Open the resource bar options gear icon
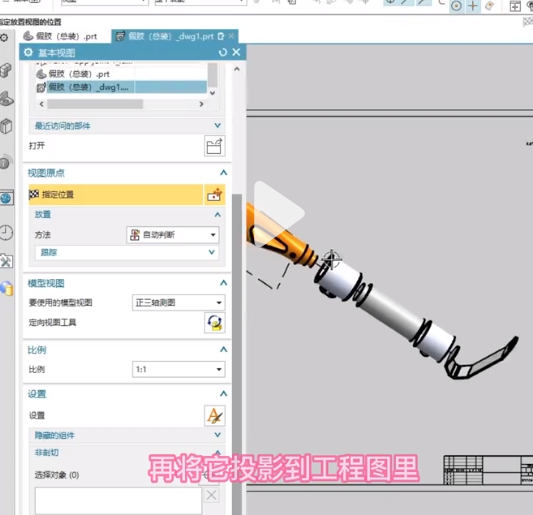 [x=4, y=38]
